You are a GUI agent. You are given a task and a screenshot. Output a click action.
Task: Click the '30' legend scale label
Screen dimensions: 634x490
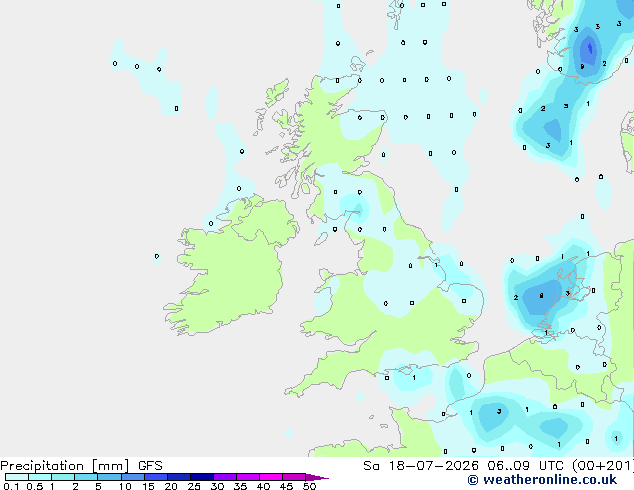click(217, 486)
